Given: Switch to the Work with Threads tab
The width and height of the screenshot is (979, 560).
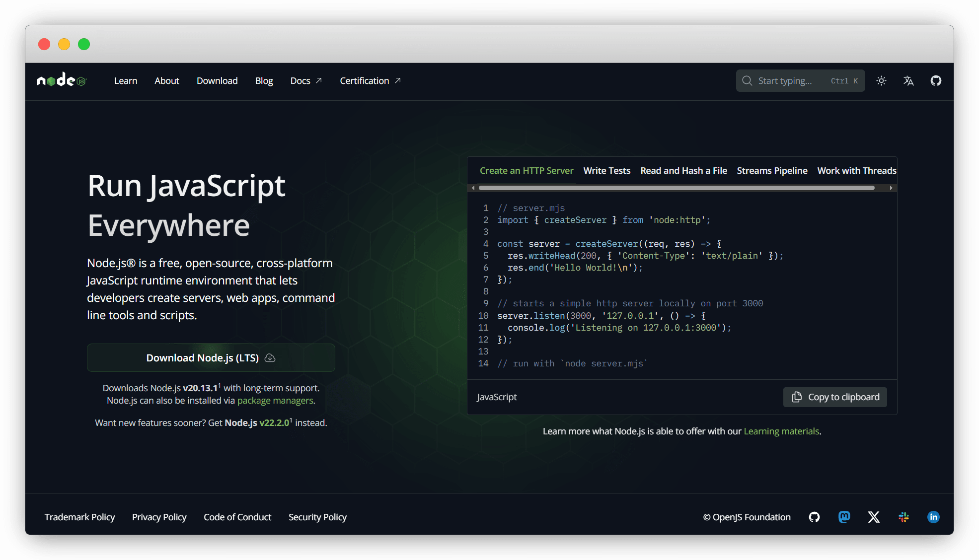Looking at the screenshot, I should click(x=857, y=170).
